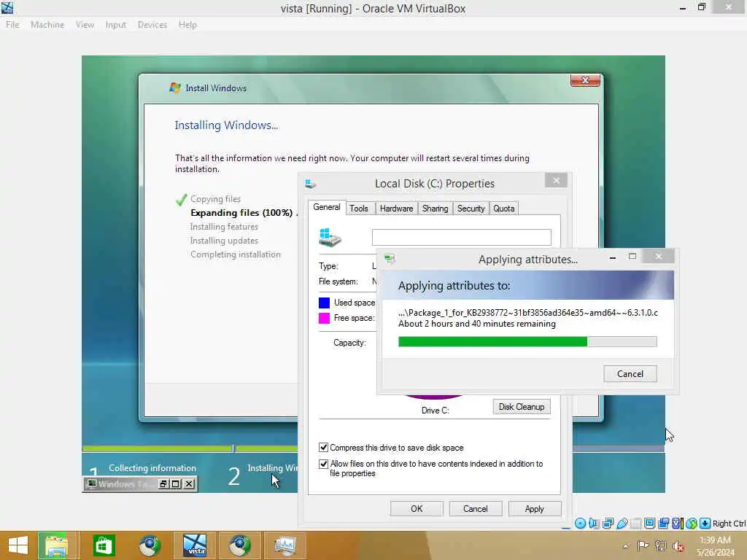Screen dimensions: 747x560
Task: Click the 'Expanding files (100%)' step text
Action: pos(241,213)
